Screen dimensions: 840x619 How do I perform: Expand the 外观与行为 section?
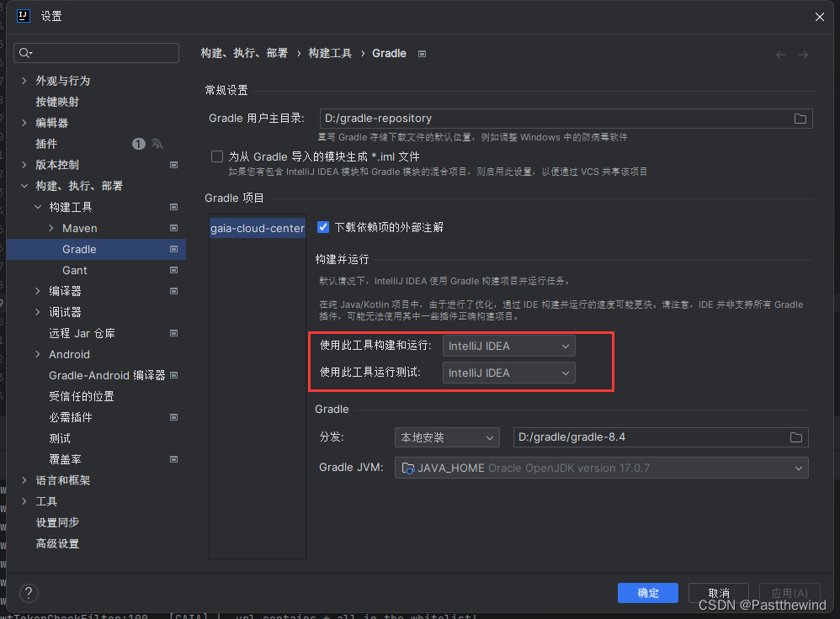coord(24,81)
